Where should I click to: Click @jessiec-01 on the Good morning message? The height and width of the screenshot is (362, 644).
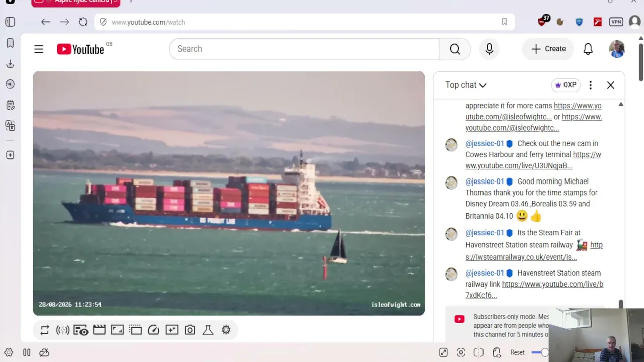coord(485,182)
